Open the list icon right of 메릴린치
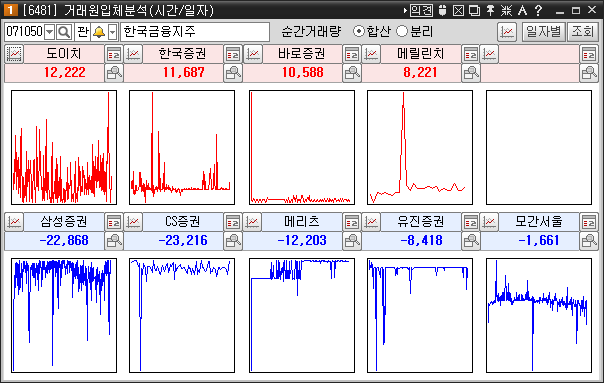604x383 pixels. (471, 54)
